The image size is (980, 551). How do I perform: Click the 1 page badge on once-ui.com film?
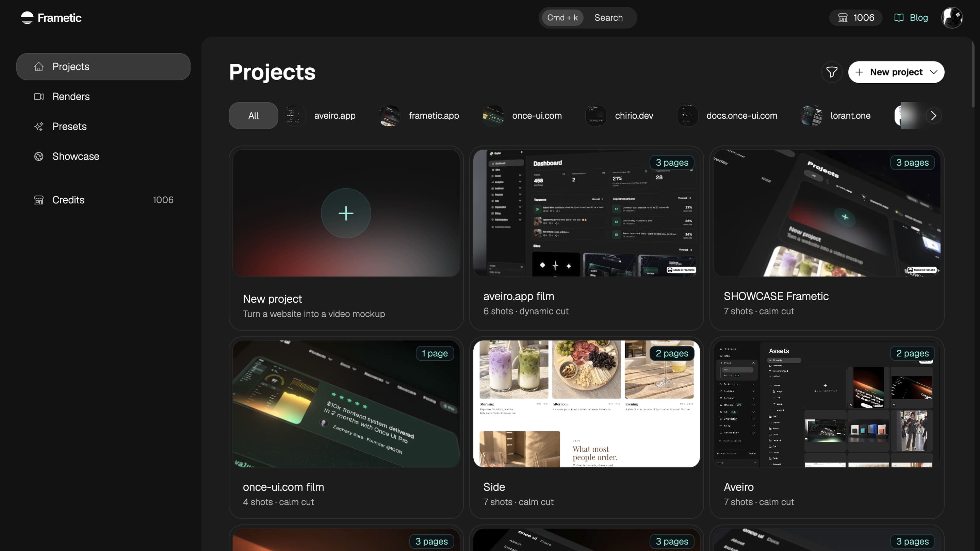[435, 354]
